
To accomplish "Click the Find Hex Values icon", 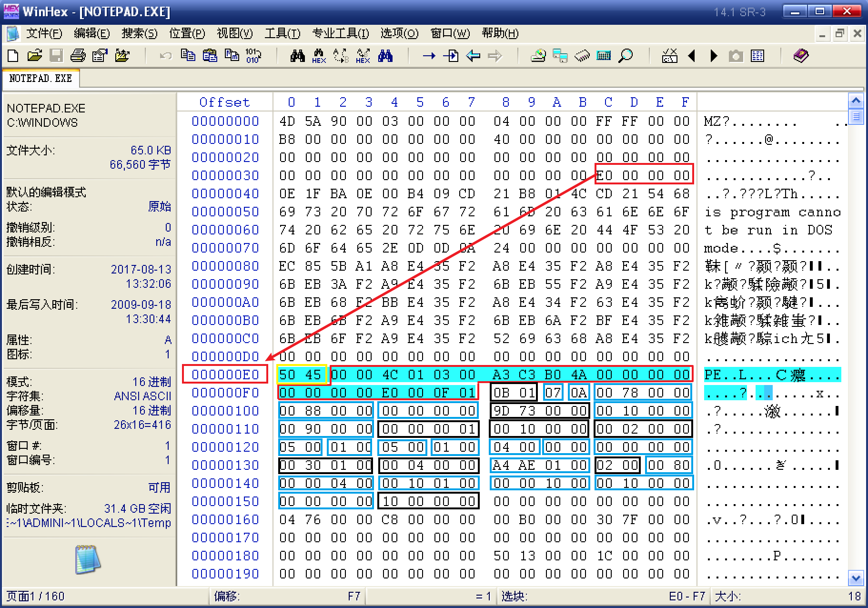I will [x=319, y=56].
